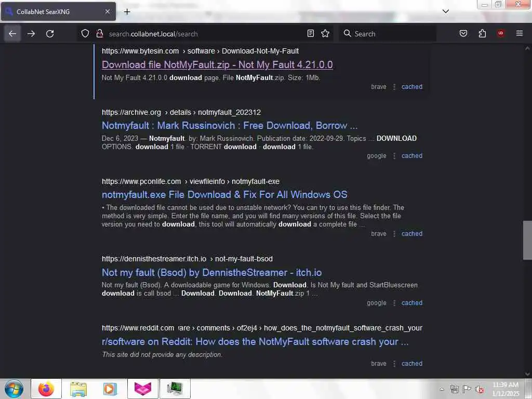Toggle reader view for this page
This screenshot has width=532, height=399.
(x=311, y=33)
